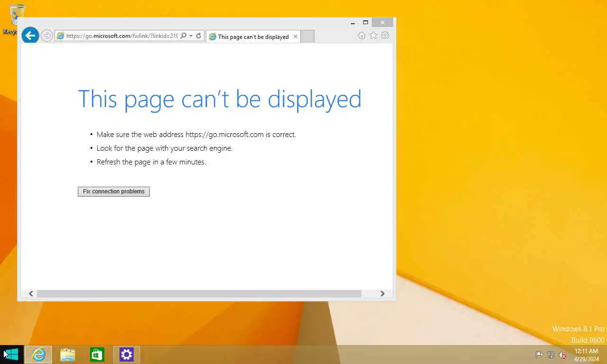Refresh the page with reload icon
The width and height of the screenshot is (607, 364).
coord(199,36)
